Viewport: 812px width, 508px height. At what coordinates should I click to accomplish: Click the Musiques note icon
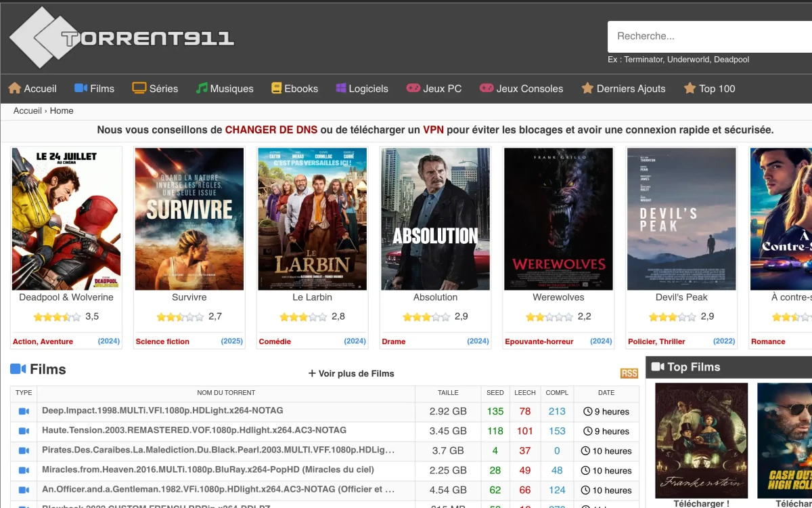202,88
